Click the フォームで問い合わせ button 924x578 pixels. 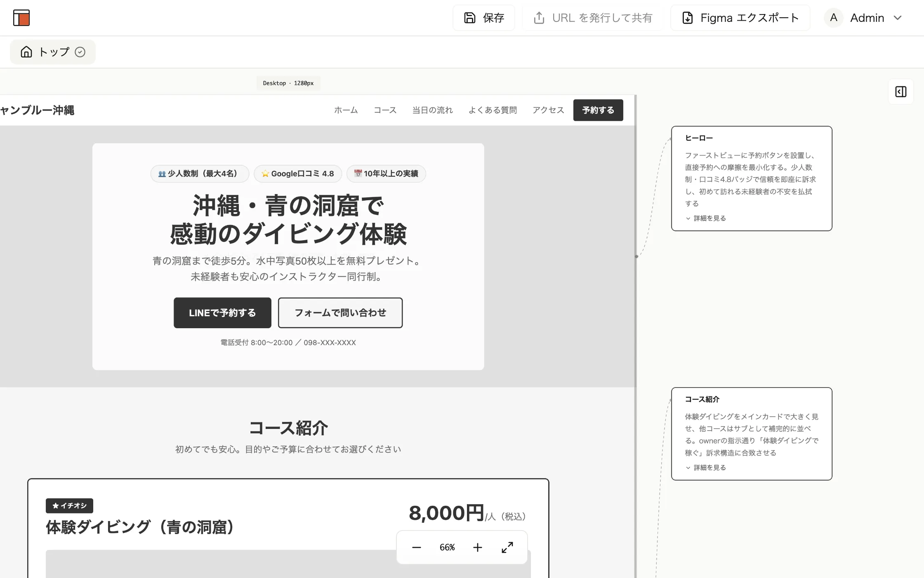point(340,313)
